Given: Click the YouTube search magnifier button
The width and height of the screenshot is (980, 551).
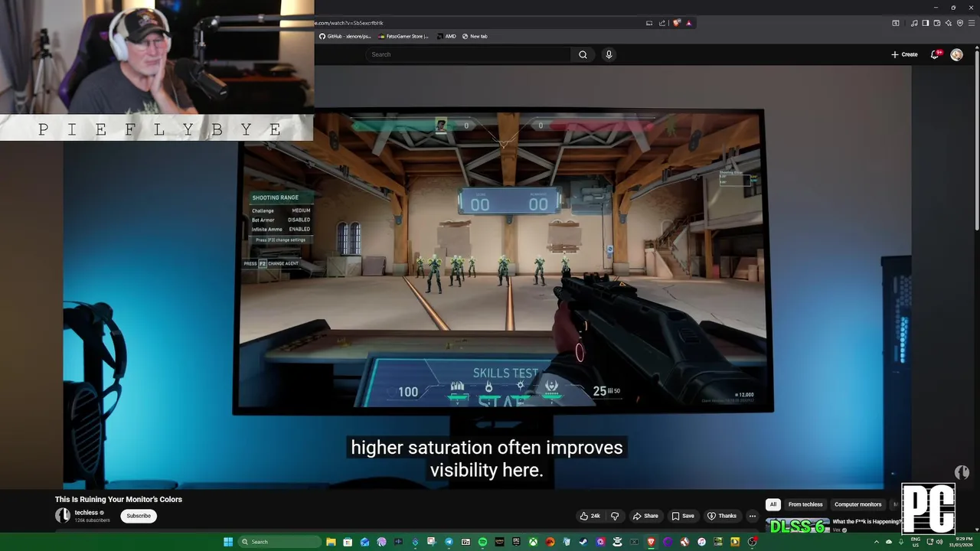Looking at the screenshot, I should [x=583, y=54].
